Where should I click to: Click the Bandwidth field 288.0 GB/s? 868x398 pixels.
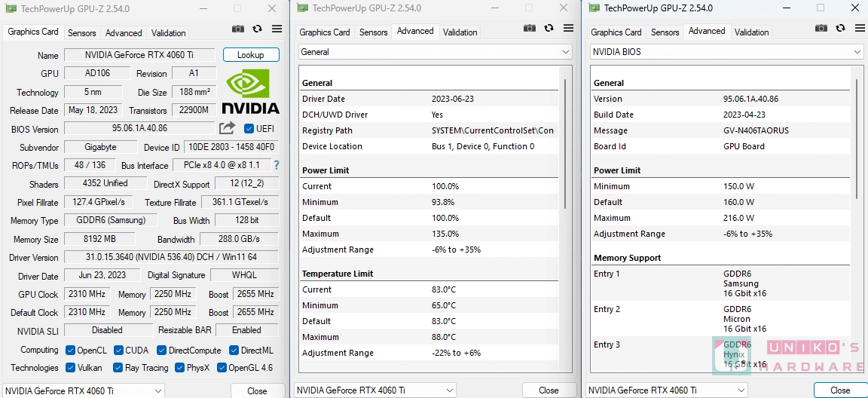click(239, 239)
